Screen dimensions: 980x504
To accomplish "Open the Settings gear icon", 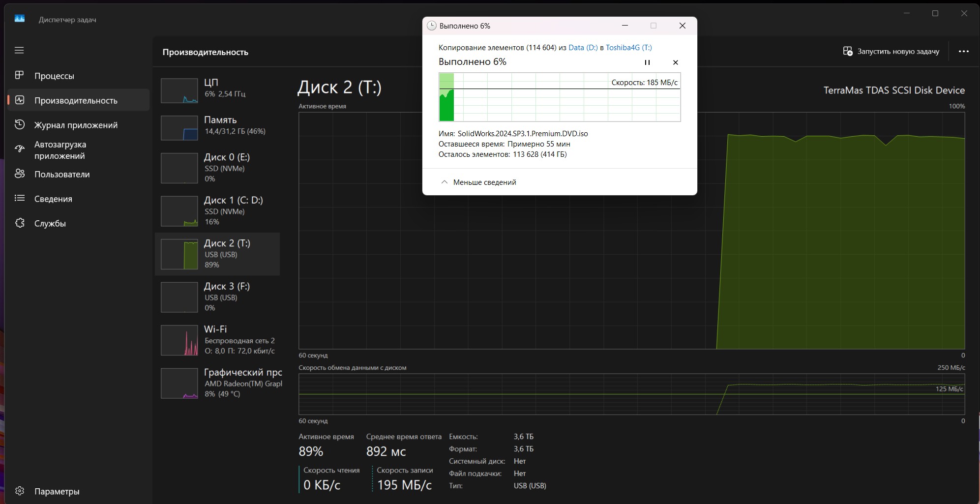I will tap(19, 491).
